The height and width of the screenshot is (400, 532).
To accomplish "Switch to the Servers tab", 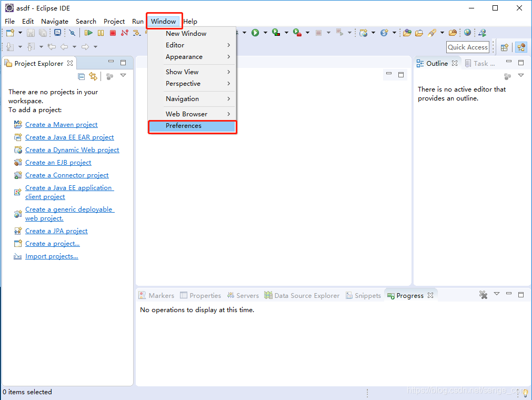I will click(243, 295).
